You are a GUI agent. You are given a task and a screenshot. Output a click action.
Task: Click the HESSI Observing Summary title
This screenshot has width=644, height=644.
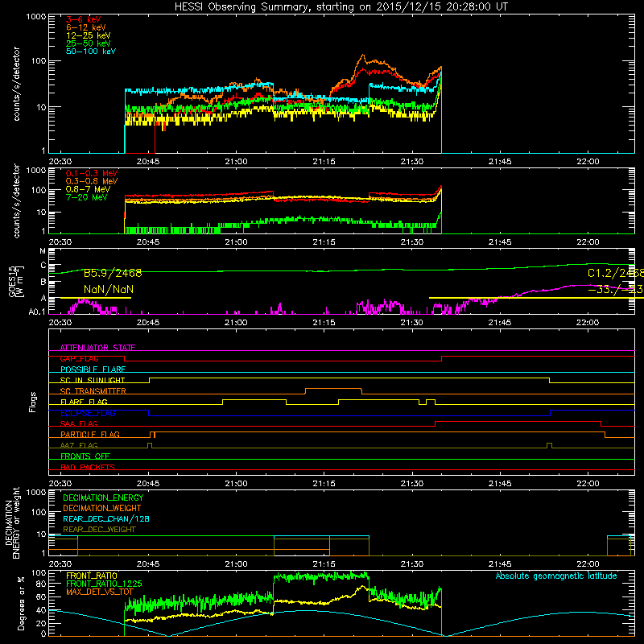341,6
